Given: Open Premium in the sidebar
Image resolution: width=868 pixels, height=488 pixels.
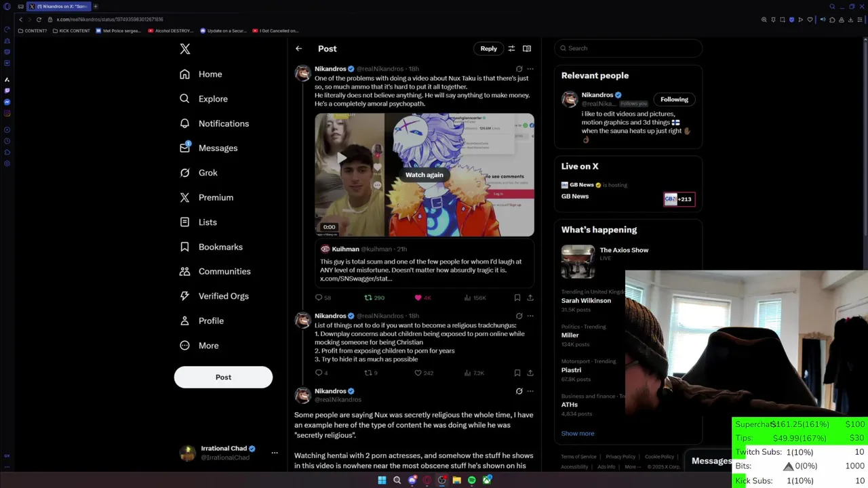Looking at the screenshot, I should pyautogui.click(x=206, y=197).
